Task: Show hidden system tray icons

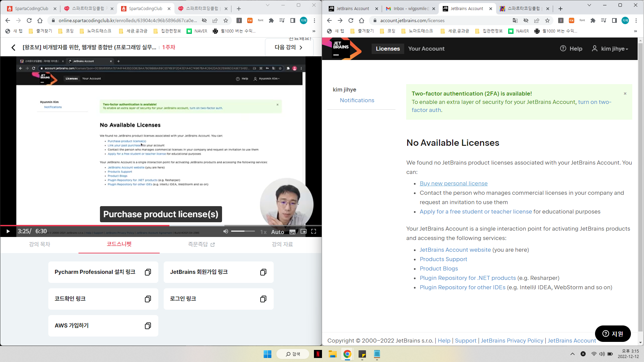Action: [573, 354]
